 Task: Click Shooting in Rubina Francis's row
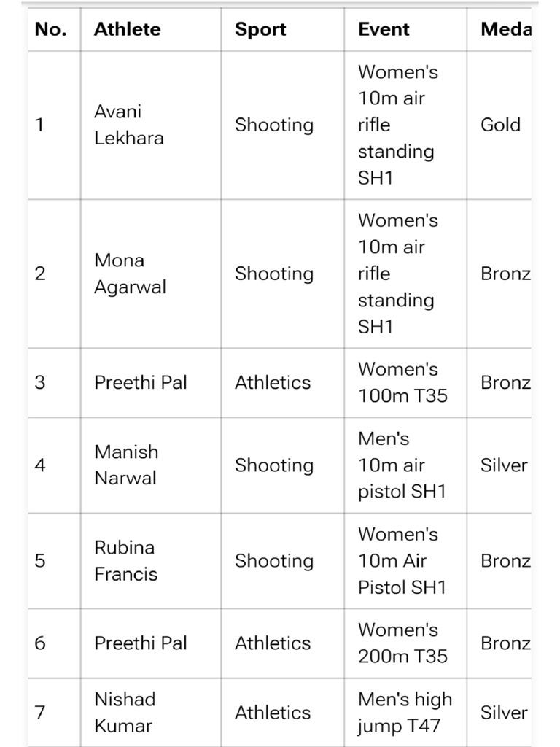coord(273,561)
